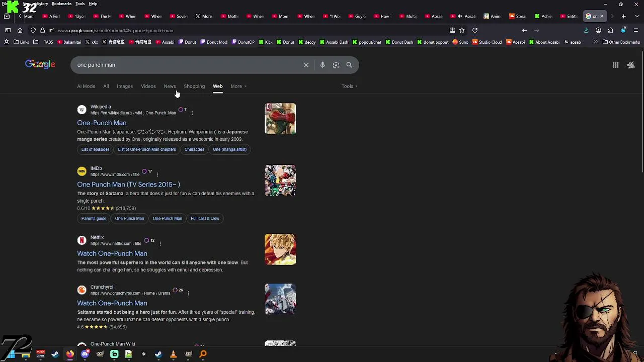The image size is (644, 362).
Task: Switch to Images results tab
Action: click(x=125, y=86)
